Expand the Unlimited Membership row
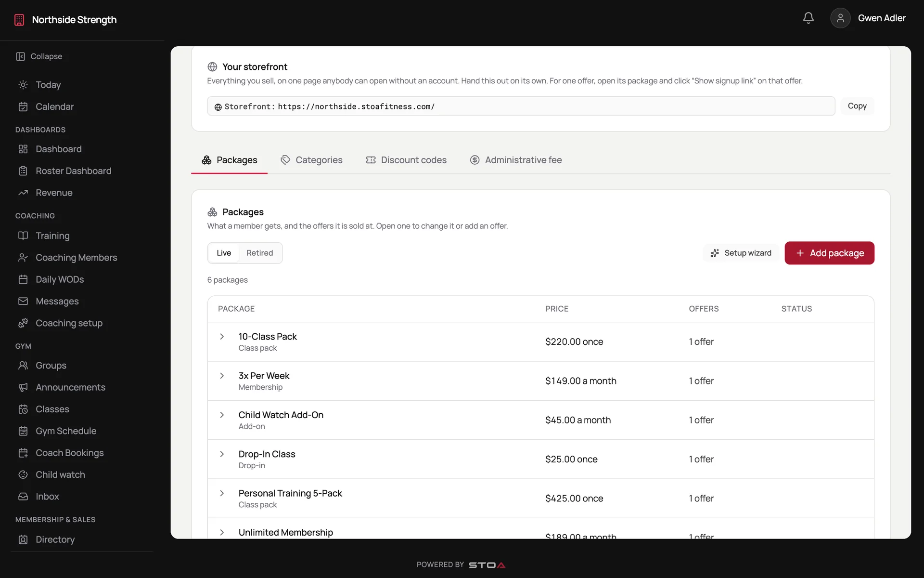The width and height of the screenshot is (924, 578). point(222,532)
